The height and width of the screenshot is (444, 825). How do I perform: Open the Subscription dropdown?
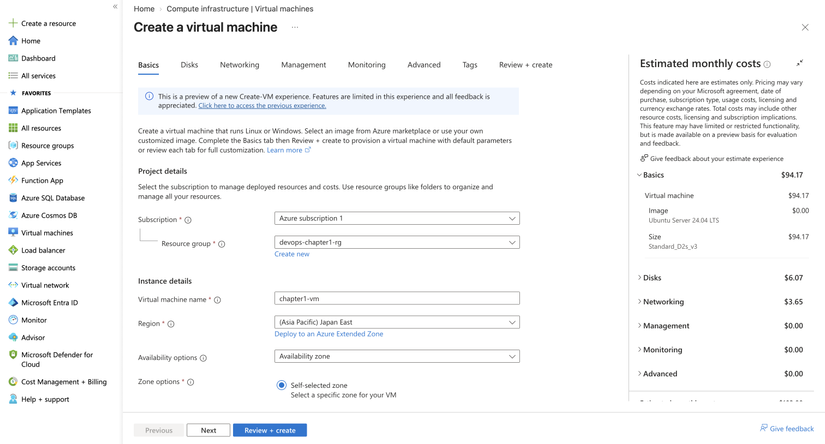pyautogui.click(x=397, y=218)
